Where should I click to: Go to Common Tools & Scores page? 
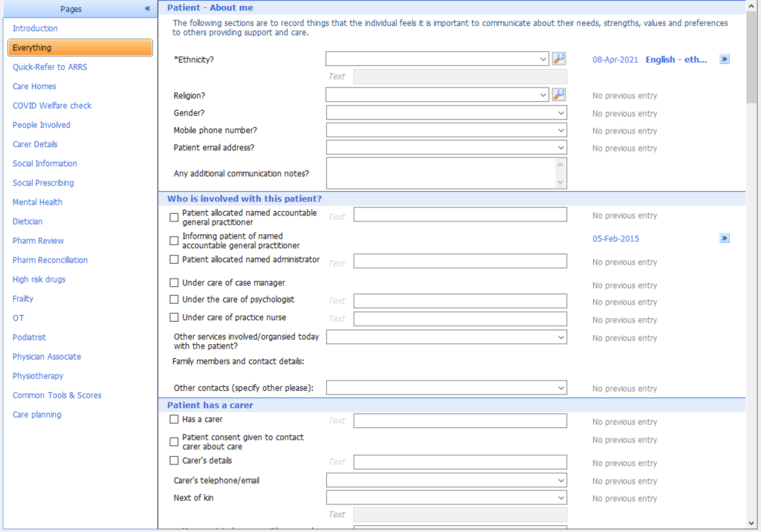tap(56, 395)
